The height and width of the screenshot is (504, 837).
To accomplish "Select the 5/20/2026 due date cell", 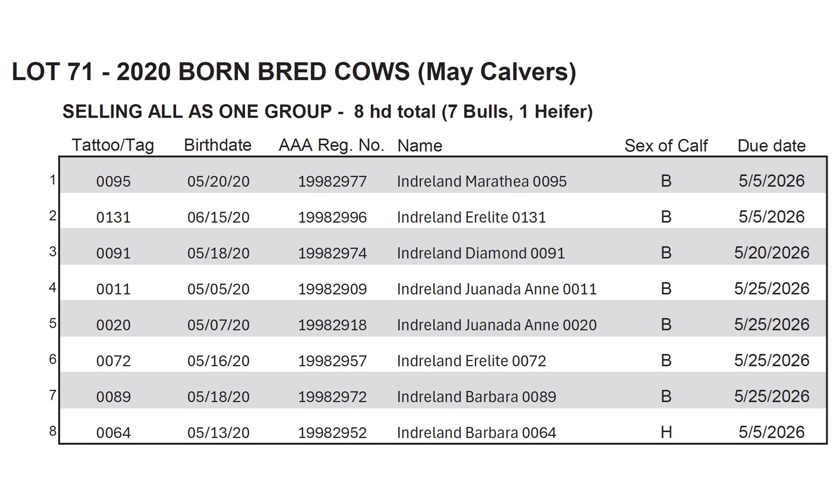I will [x=771, y=253].
